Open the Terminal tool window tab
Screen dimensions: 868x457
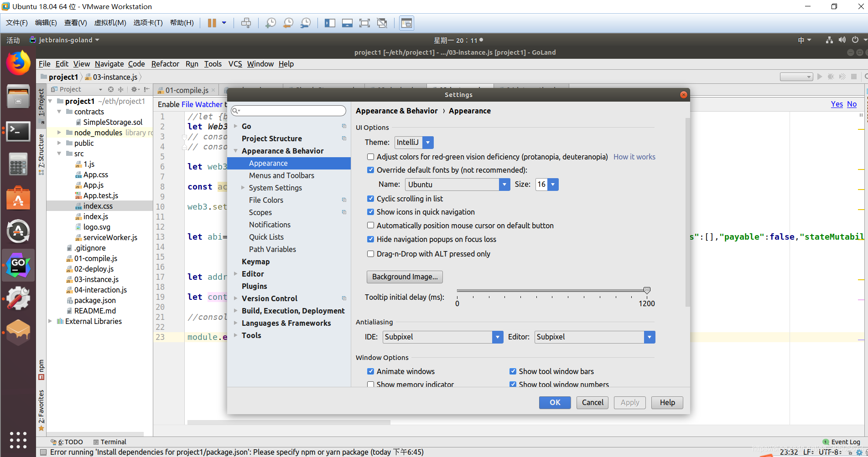click(x=110, y=442)
